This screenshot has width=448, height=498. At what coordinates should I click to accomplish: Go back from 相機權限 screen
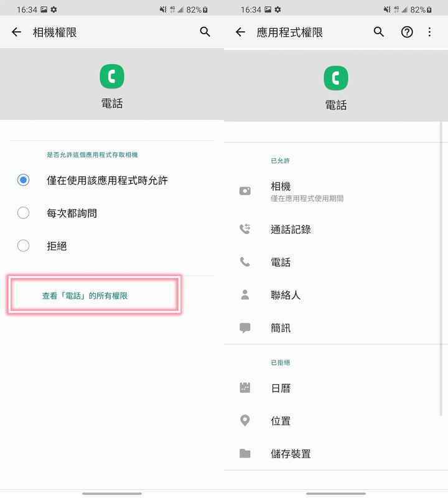[16, 32]
